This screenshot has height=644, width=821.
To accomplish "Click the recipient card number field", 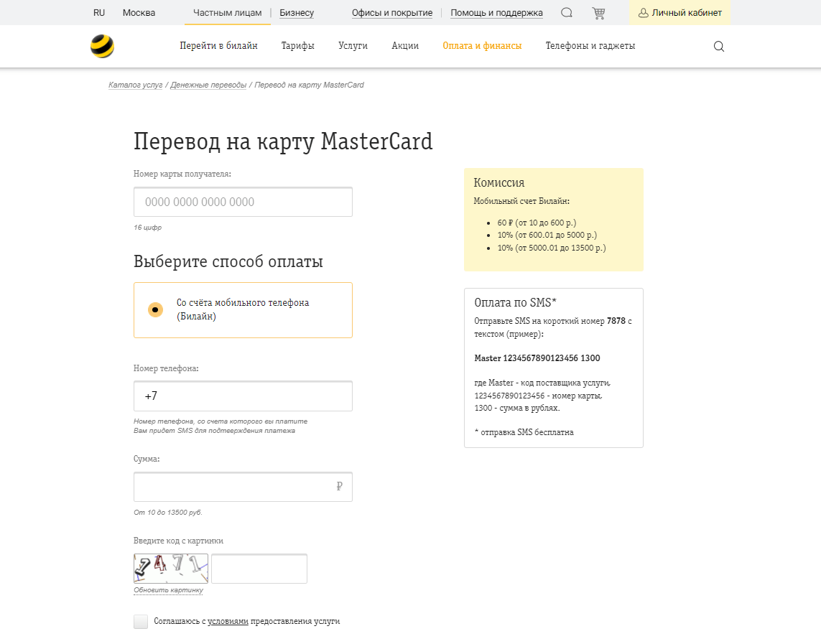I will pyautogui.click(x=243, y=202).
